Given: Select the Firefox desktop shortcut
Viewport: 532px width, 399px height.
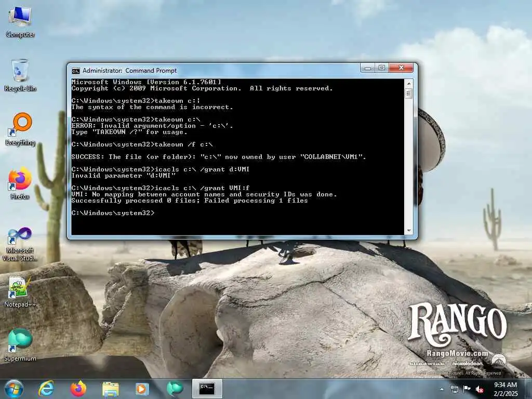Looking at the screenshot, I should [20, 183].
